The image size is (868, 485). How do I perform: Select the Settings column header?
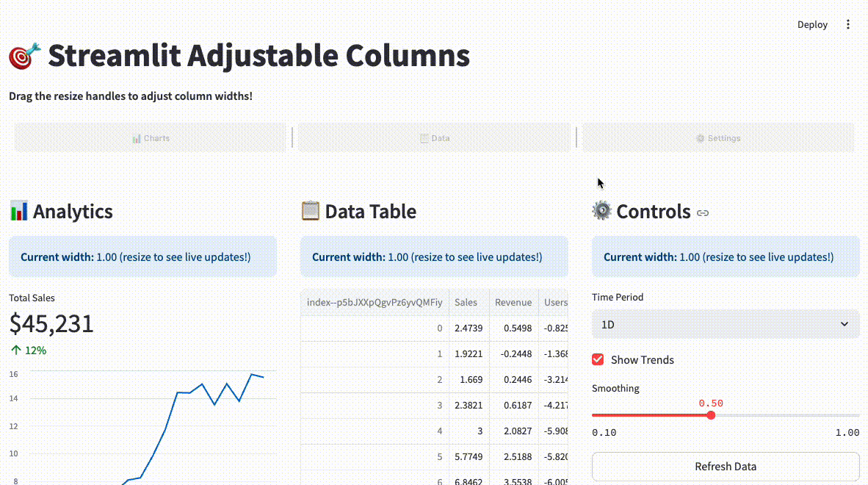[718, 138]
